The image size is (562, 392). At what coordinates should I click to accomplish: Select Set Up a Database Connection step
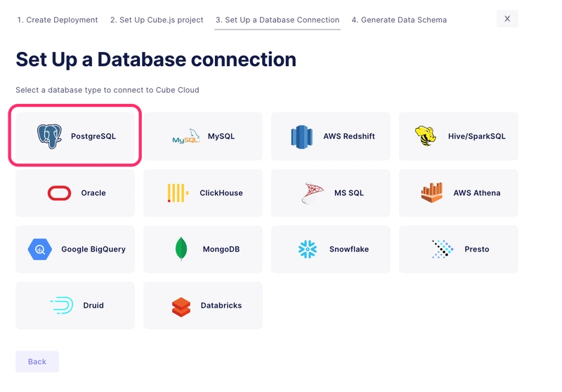coord(277,20)
